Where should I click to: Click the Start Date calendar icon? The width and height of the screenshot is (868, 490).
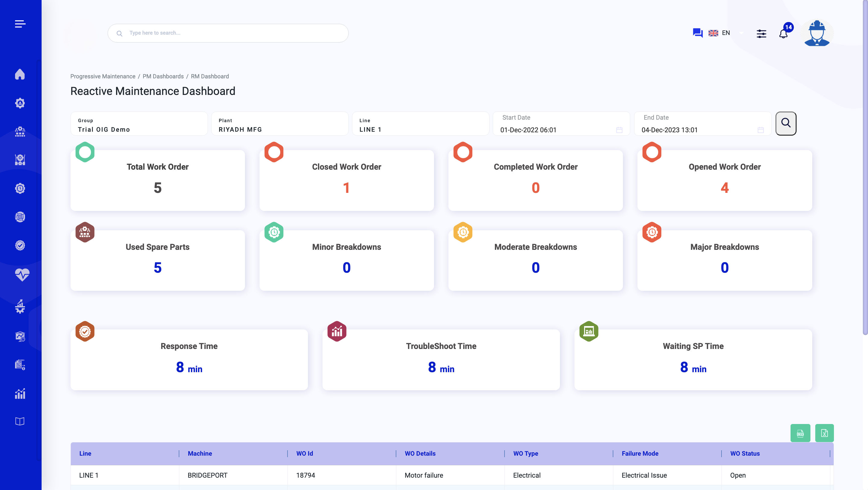coord(619,130)
